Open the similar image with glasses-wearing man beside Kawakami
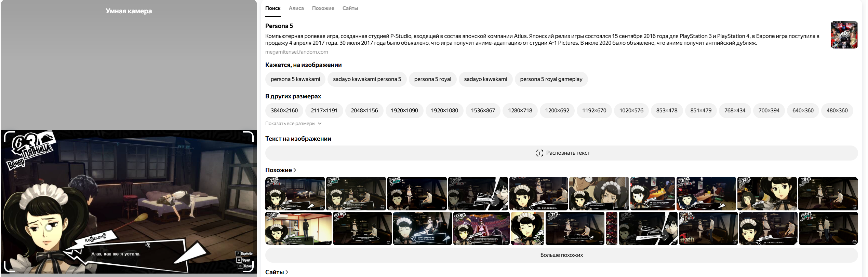868x277 pixels. 599,193
